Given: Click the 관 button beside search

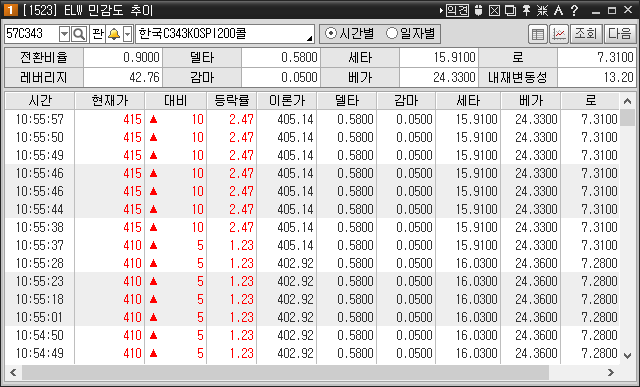Looking at the screenshot, I should click(98, 34).
